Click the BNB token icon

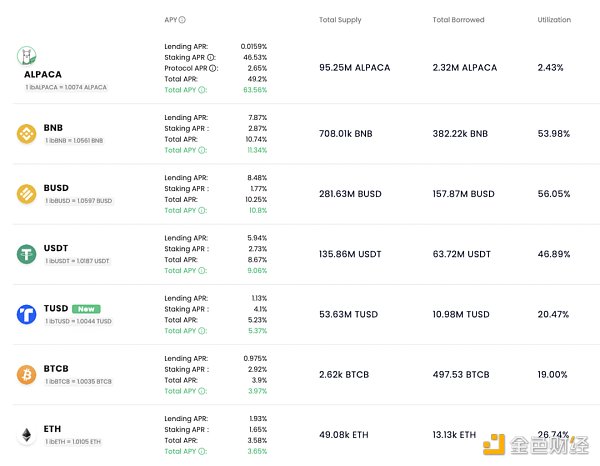pyautogui.click(x=27, y=134)
